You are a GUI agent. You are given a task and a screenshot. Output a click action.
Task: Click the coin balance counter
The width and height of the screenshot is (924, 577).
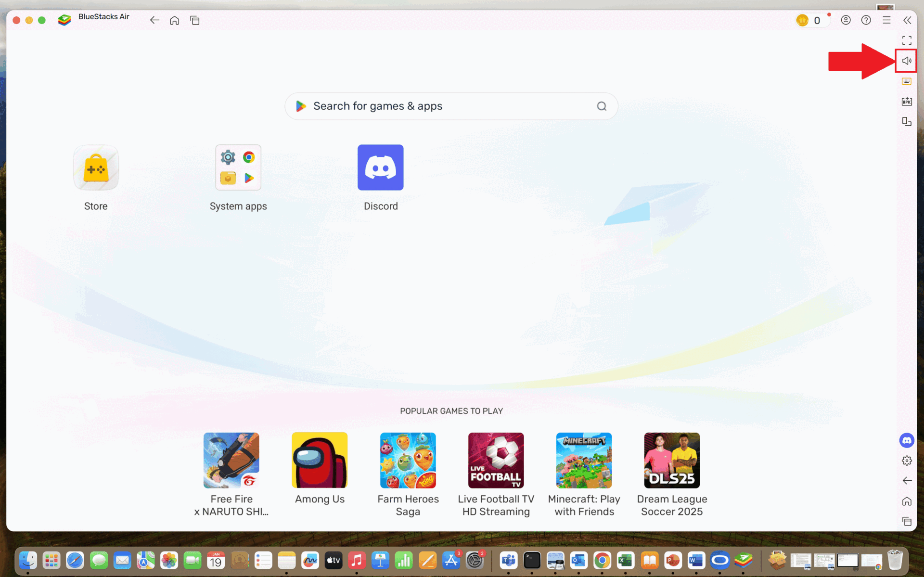812,20
